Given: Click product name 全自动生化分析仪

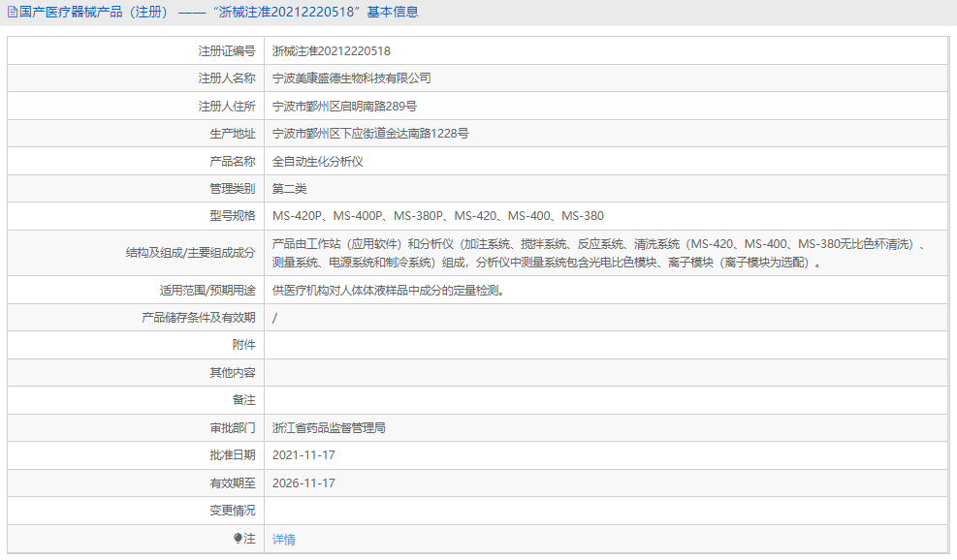Looking at the screenshot, I should [x=317, y=162].
